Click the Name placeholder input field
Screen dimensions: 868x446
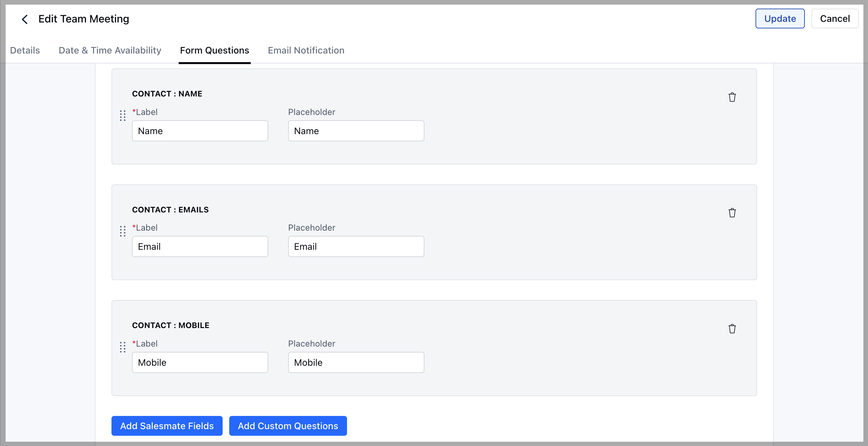point(356,130)
